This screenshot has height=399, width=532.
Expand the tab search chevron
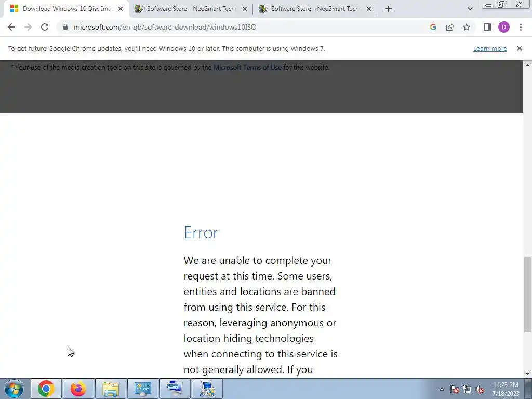470,9
